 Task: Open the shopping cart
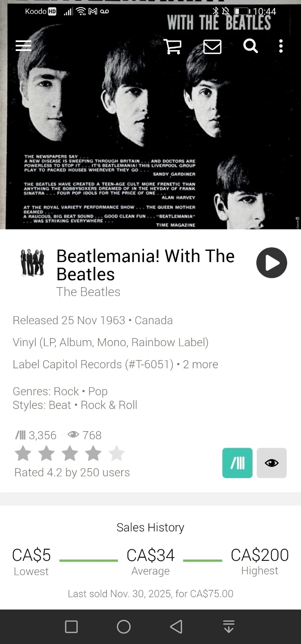[x=172, y=46]
